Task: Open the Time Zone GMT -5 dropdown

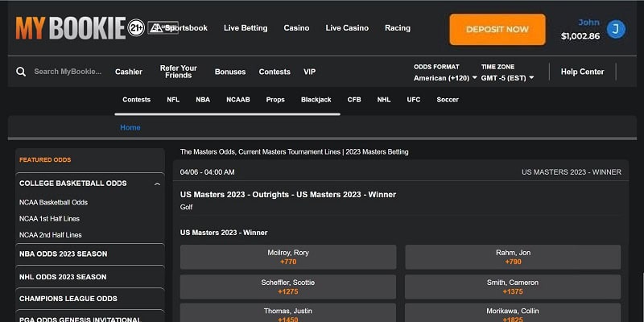Action: point(508,77)
